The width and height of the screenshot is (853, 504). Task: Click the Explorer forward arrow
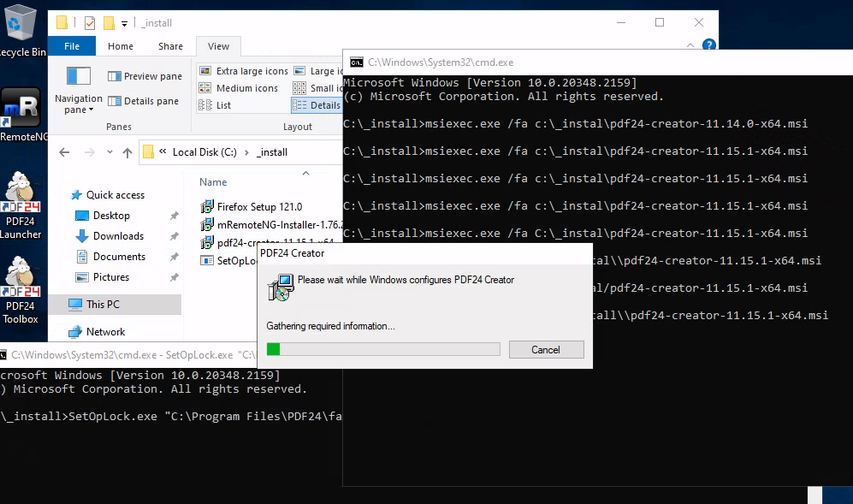coord(89,152)
